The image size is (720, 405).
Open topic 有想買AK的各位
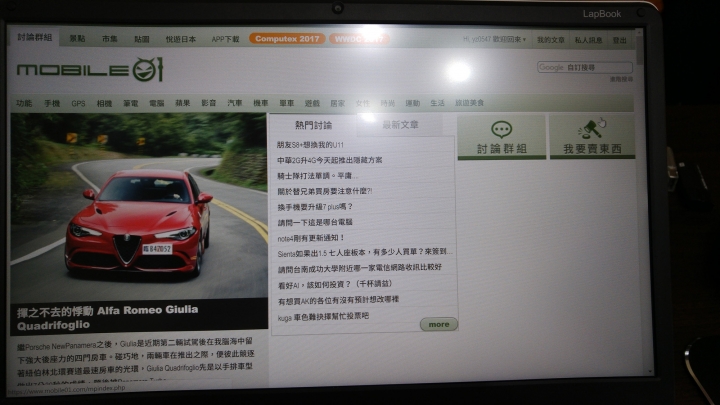pyautogui.click(x=338, y=300)
